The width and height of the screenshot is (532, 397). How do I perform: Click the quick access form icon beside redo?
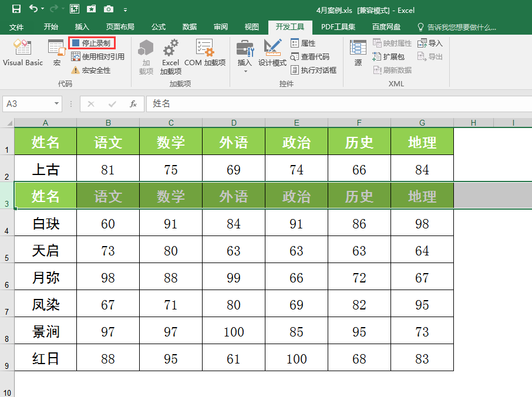[75, 9]
